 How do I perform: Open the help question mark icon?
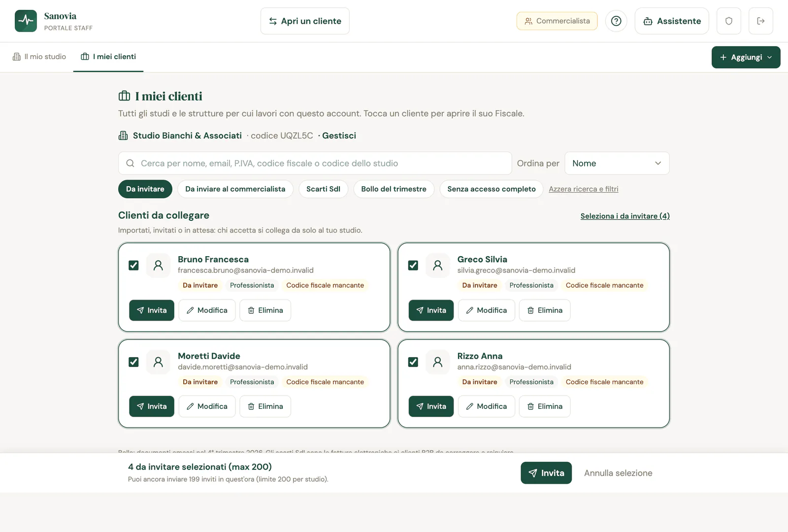[x=616, y=21]
